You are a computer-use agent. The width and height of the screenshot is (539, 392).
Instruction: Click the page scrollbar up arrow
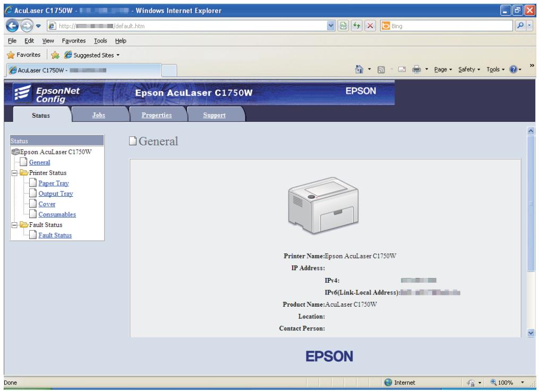point(531,131)
